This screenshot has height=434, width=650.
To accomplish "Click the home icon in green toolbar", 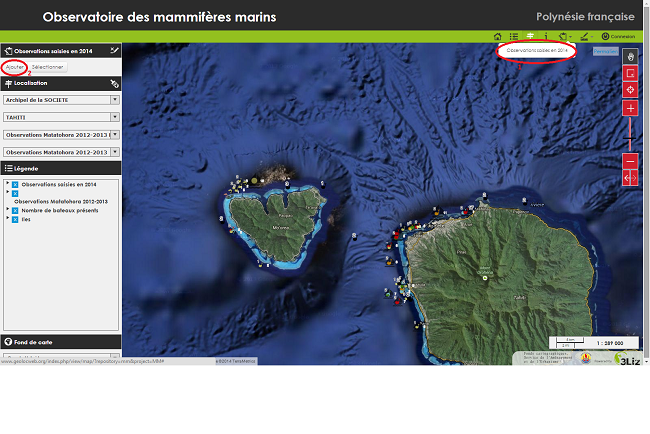I will coord(496,36).
